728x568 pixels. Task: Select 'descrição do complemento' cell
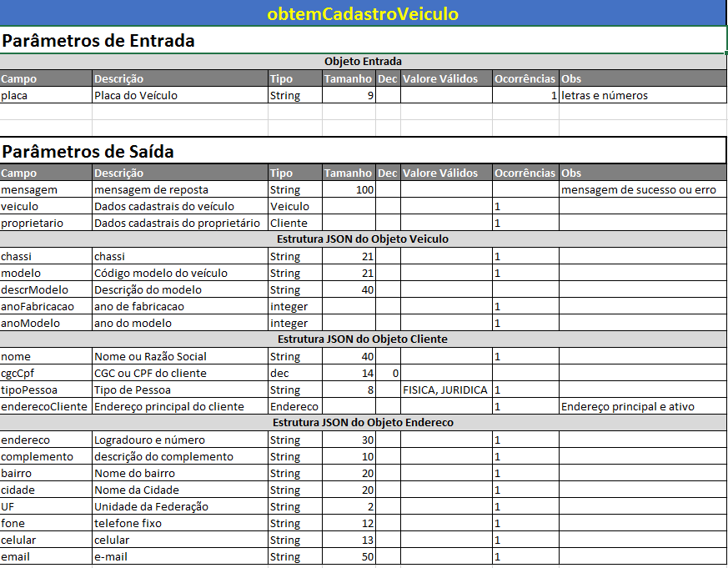click(x=180, y=457)
